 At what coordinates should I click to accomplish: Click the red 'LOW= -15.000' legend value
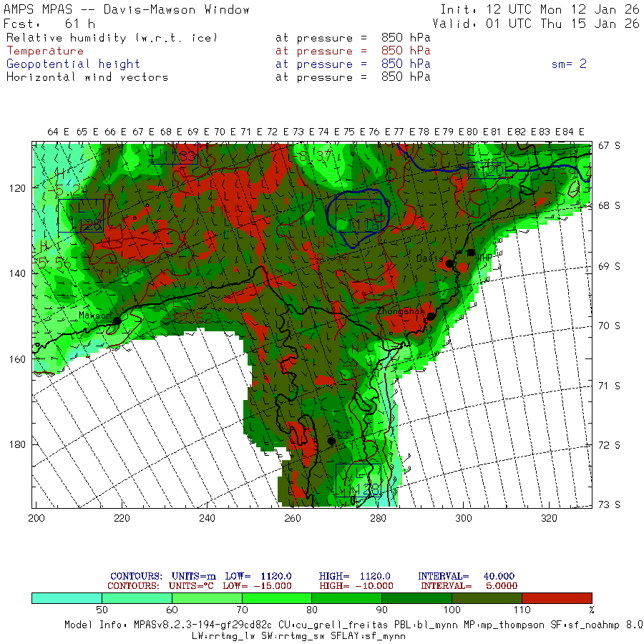coord(257,586)
